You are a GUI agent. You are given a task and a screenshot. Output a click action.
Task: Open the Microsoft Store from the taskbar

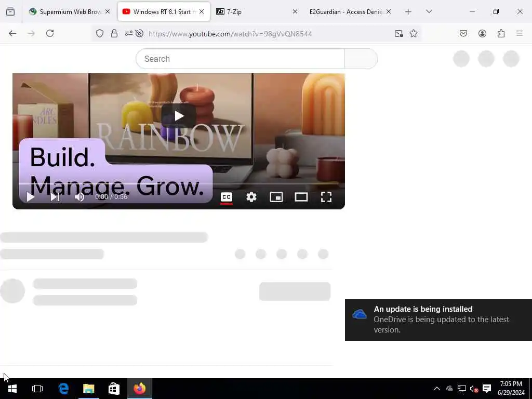click(x=114, y=389)
